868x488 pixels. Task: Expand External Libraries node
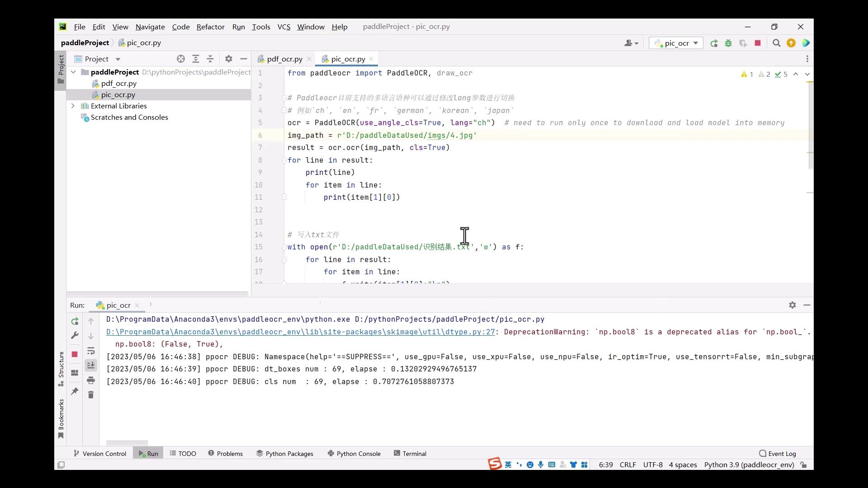[73, 106]
